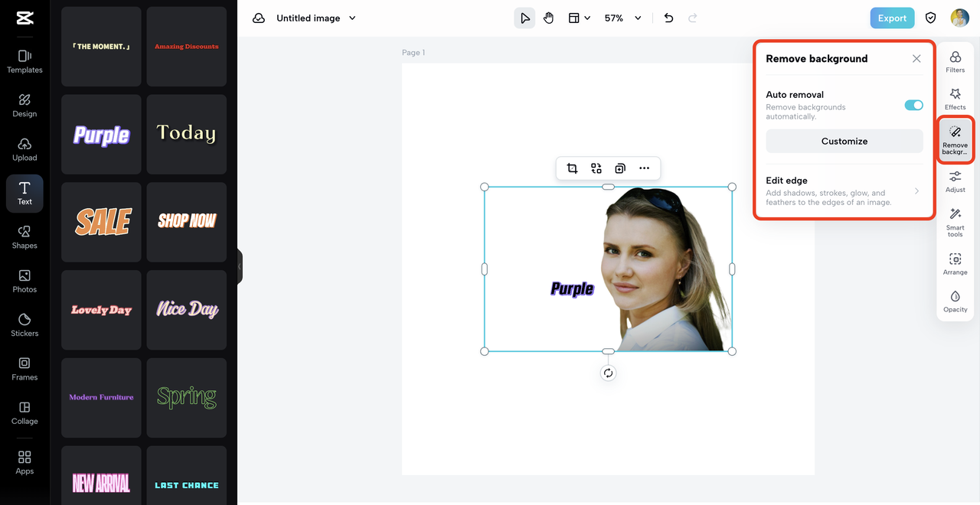980x505 pixels.
Task: Open the CapCut home logo
Action: coord(24,18)
